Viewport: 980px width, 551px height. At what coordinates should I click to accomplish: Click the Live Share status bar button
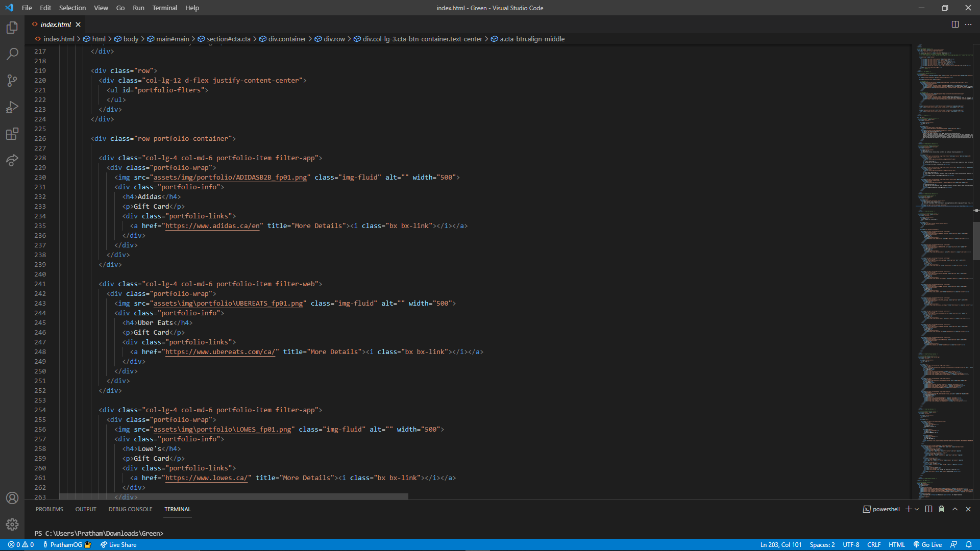tap(118, 545)
